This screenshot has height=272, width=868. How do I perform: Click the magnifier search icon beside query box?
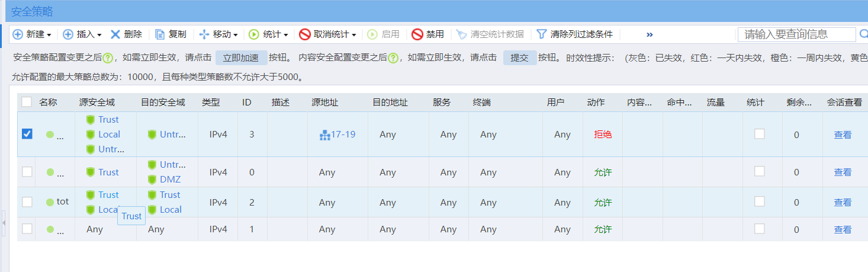point(864,34)
